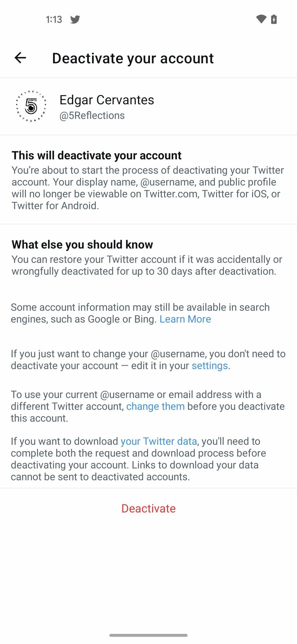Open the Learn More link
The image size is (297, 644).
[x=185, y=319]
